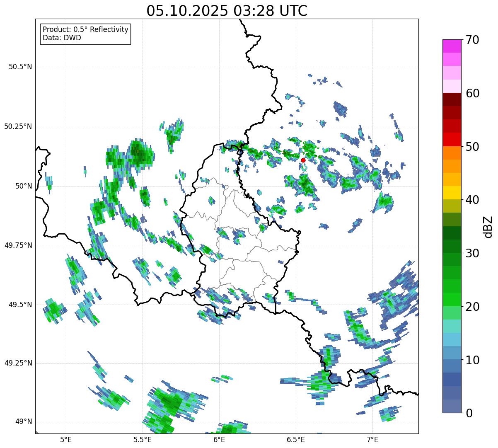
Task: Click the 49.25°N latitude label
Action: [x=18, y=363]
